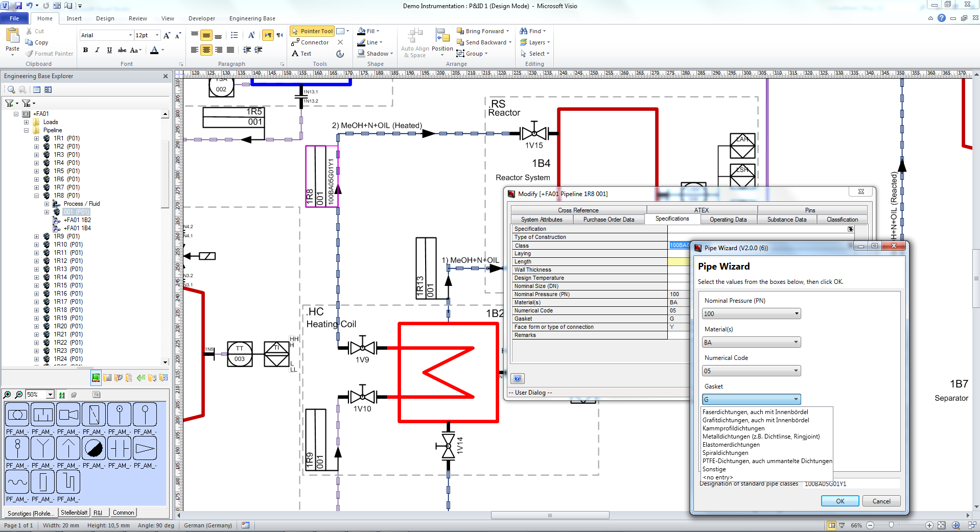980x532 pixels.
Task: Toggle Bold formatting
Action: pyautogui.click(x=85, y=50)
